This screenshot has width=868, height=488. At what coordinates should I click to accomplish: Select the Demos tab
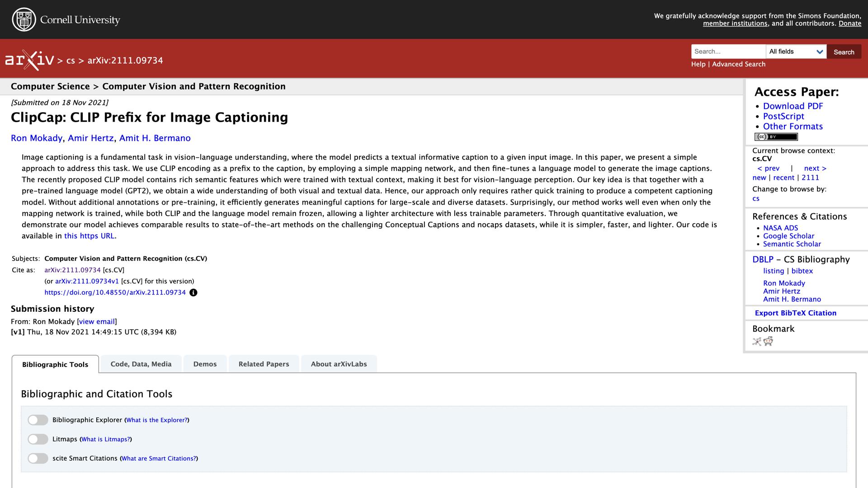tap(205, 364)
